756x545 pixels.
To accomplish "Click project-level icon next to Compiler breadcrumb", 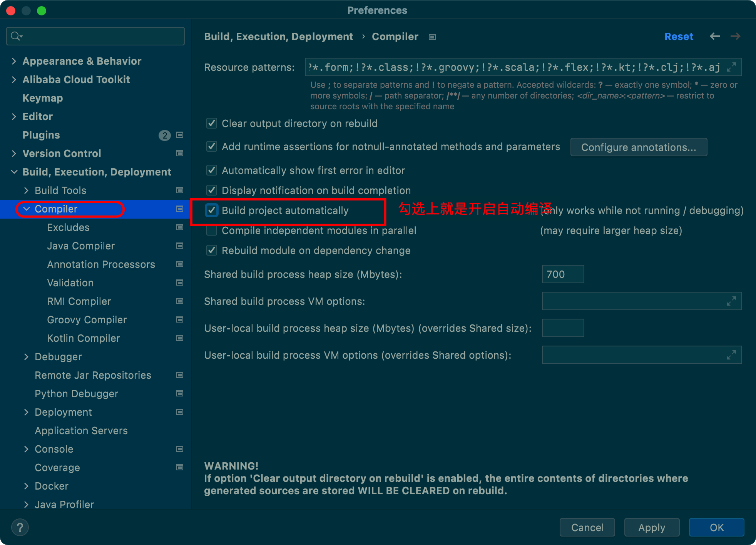I will pyautogui.click(x=432, y=37).
